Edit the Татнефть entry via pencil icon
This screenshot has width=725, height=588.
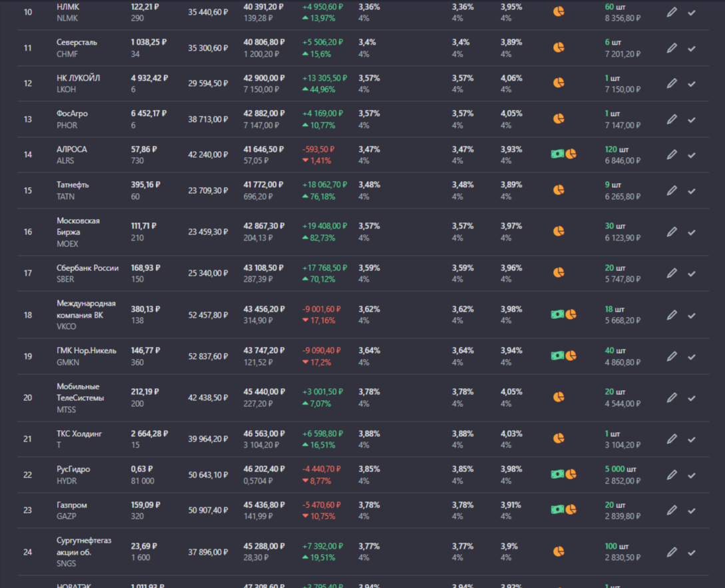pyautogui.click(x=672, y=190)
